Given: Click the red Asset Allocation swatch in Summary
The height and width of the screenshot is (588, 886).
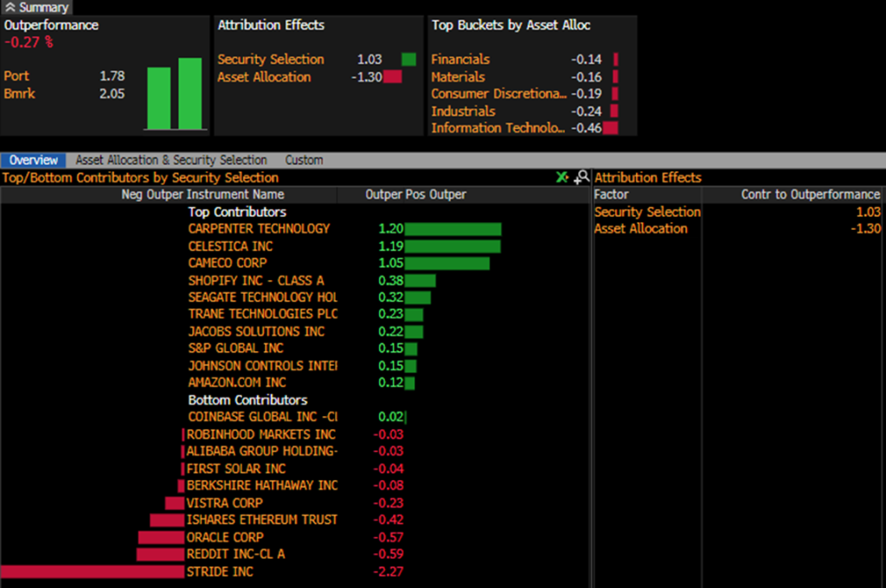Looking at the screenshot, I should point(393,77).
